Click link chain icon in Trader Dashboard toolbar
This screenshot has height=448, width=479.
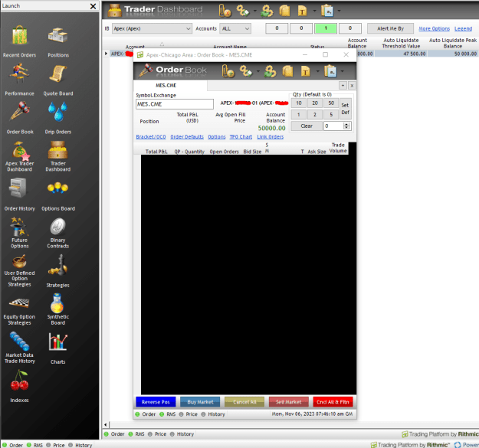(x=243, y=11)
